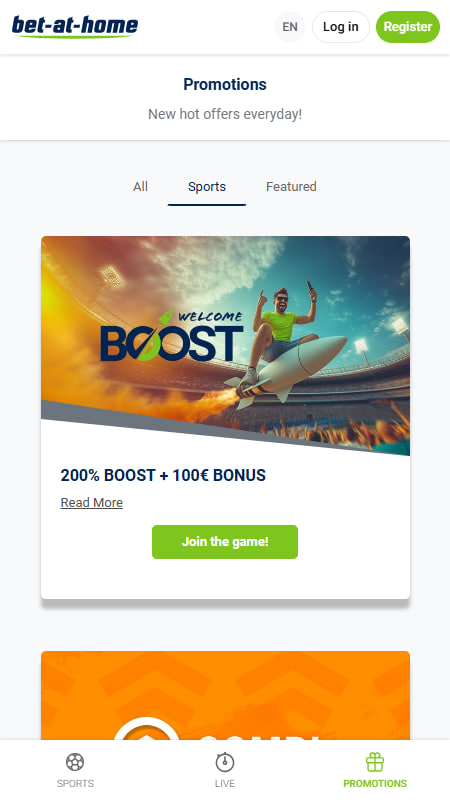Click the Log in button
The image size is (450, 800).
click(x=340, y=27)
